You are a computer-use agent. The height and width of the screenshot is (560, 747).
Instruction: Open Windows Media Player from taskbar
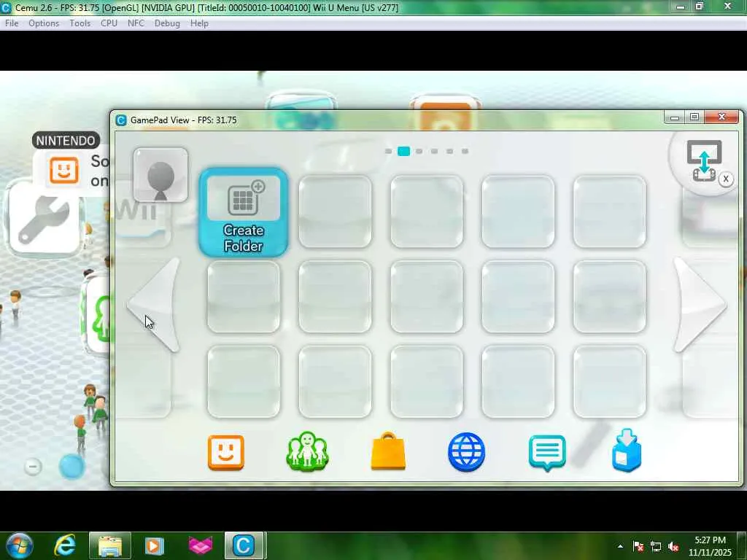coord(154,545)
